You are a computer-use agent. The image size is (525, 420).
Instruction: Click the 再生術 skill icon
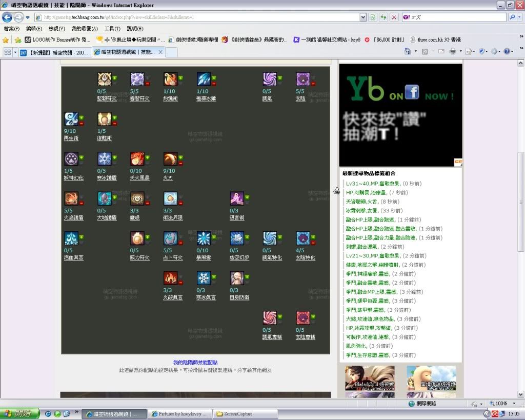[71, 119]
